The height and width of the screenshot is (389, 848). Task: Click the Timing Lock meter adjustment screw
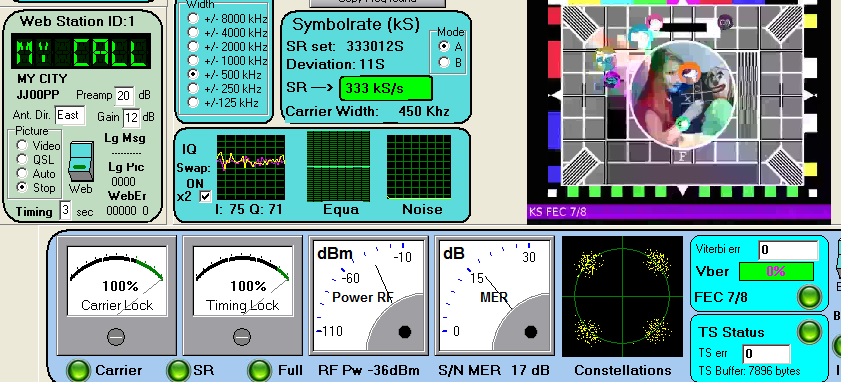pos(242,337)
